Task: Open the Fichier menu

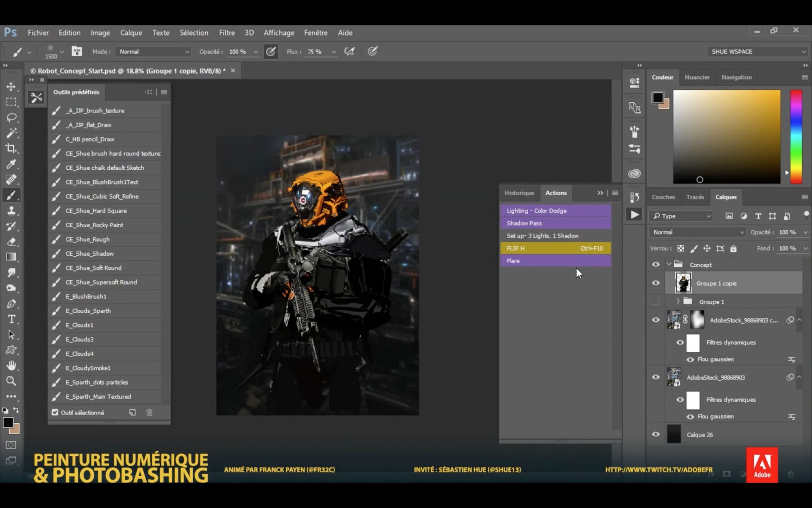Action: pos(38,33)
